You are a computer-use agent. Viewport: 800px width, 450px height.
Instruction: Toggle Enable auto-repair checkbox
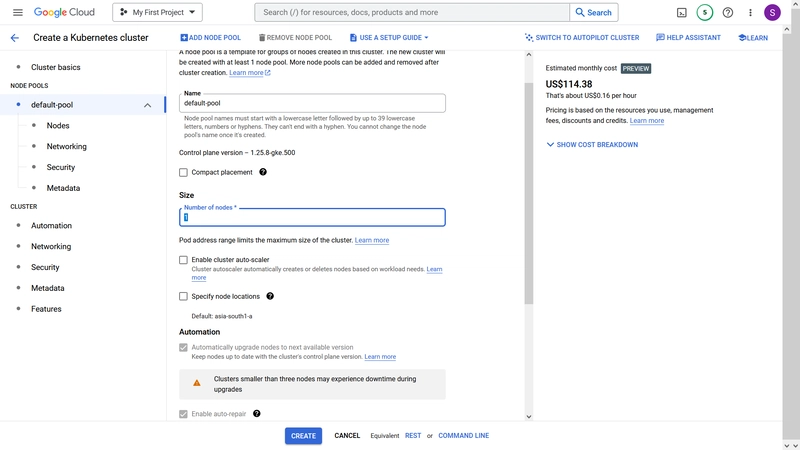[183, 414]
